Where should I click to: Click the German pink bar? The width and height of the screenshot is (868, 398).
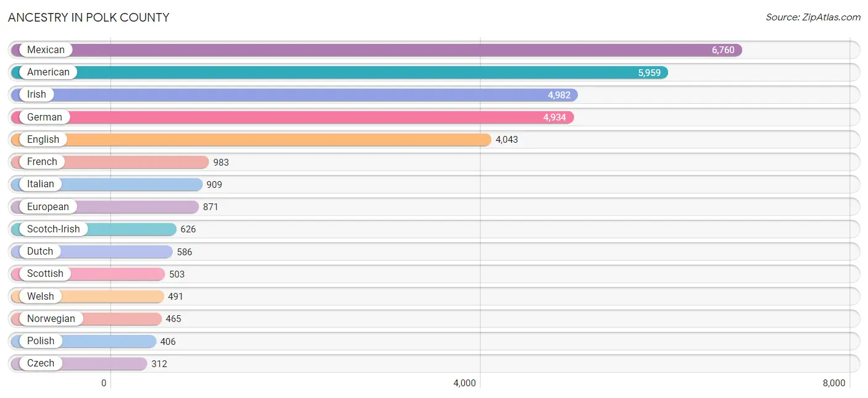coord(309,117)
